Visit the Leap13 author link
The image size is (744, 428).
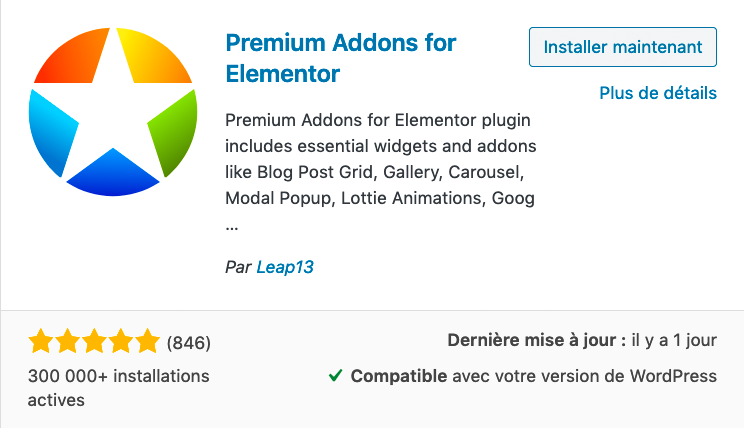pos(285,266)
